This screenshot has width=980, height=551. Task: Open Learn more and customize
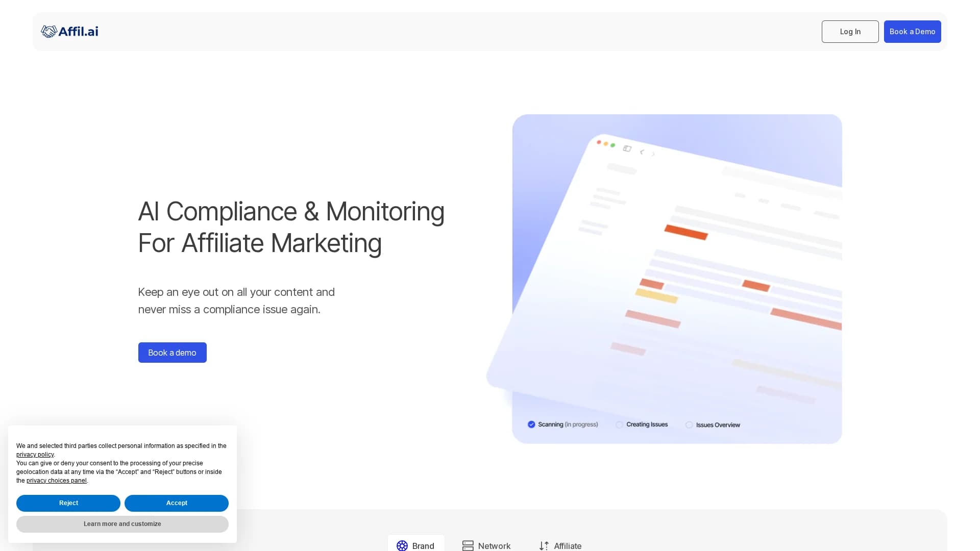pyautogui.click(x=122, y=524)
